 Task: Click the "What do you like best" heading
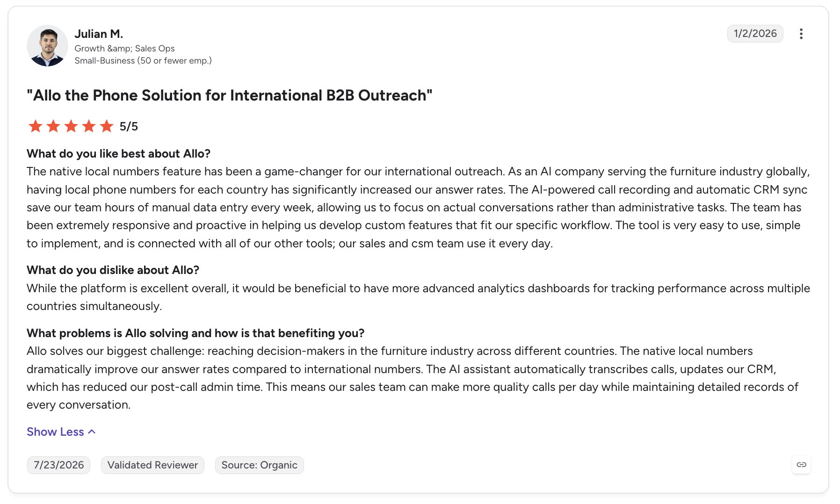click(118, 154)
